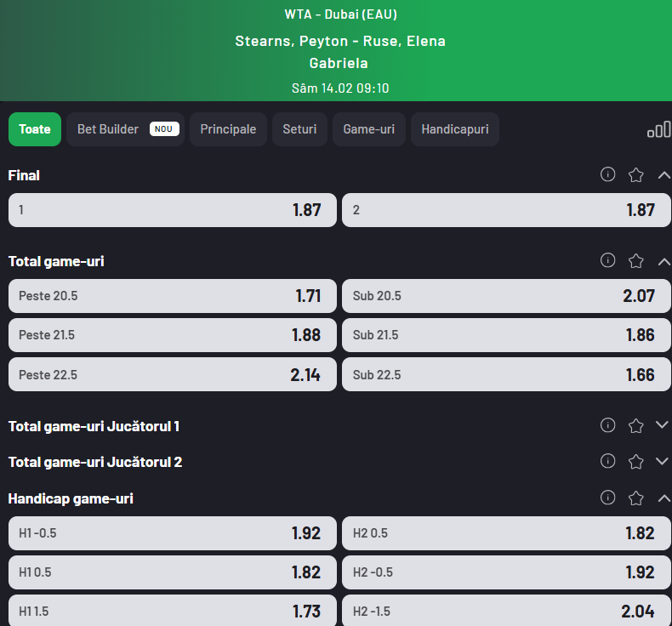Show info for the Final market
Image resolution: width=672 pixels, height=626 pixels.
click(607, 174)
